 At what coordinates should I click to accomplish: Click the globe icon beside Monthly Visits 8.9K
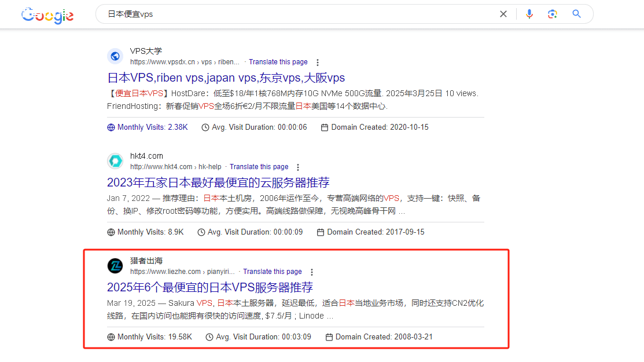pyautogui.click(x=111, y=232)
